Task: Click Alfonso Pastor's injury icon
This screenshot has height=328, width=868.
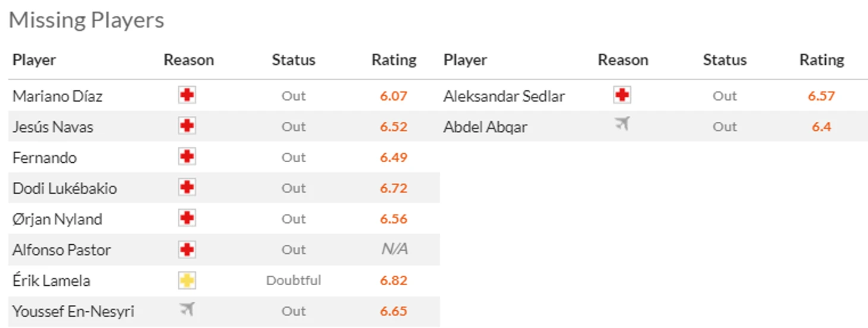Action: 187,250
